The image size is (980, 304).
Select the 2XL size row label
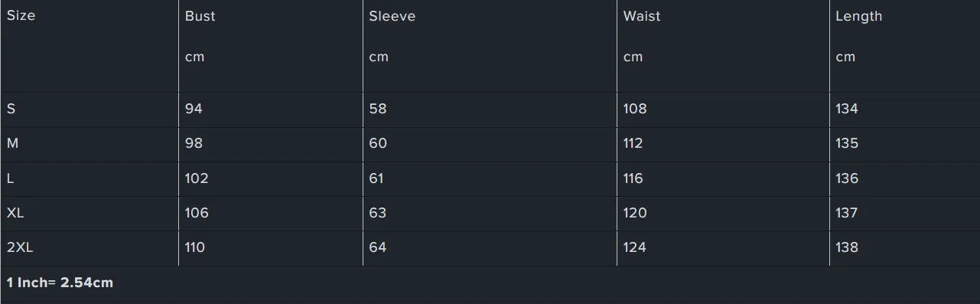19,247
